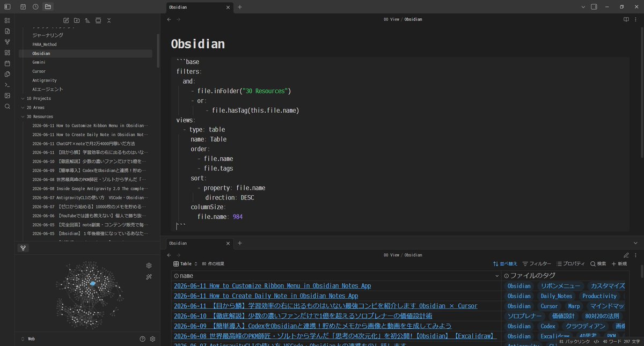The height and width of the screenshot is (346, 644).
Task: Open more options menu in top pane
Action: coord(636,19)
